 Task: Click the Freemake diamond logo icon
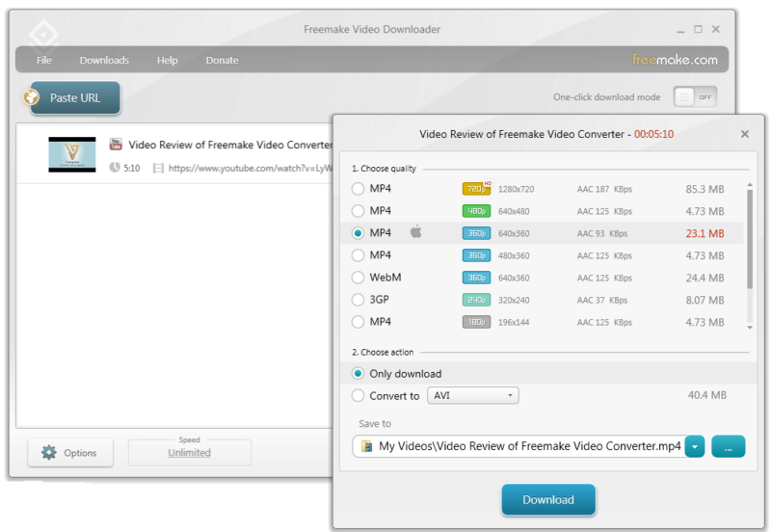tap(43, 35)
